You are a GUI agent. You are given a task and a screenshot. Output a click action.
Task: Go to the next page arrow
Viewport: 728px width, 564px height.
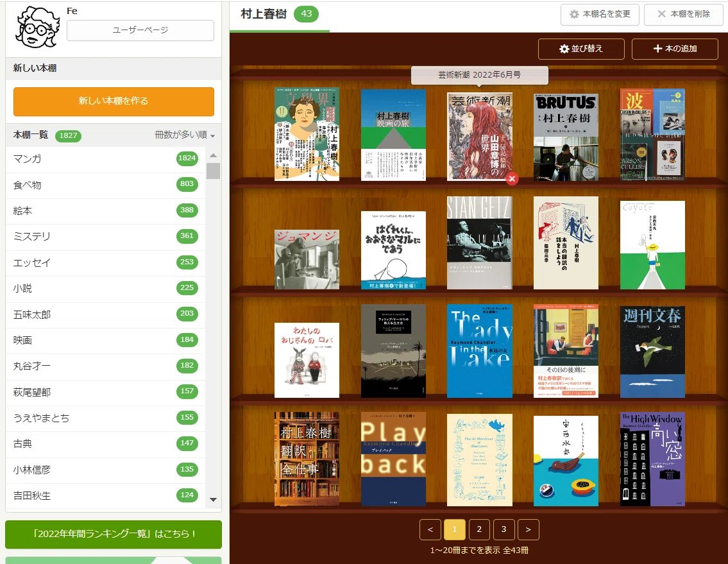529,529
